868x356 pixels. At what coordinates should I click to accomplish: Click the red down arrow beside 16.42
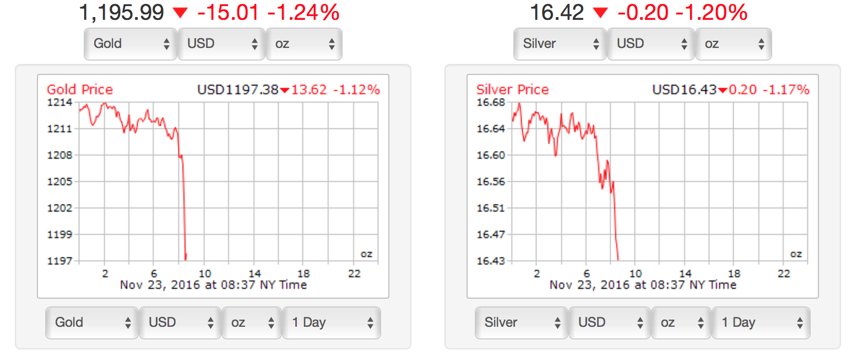600,13
